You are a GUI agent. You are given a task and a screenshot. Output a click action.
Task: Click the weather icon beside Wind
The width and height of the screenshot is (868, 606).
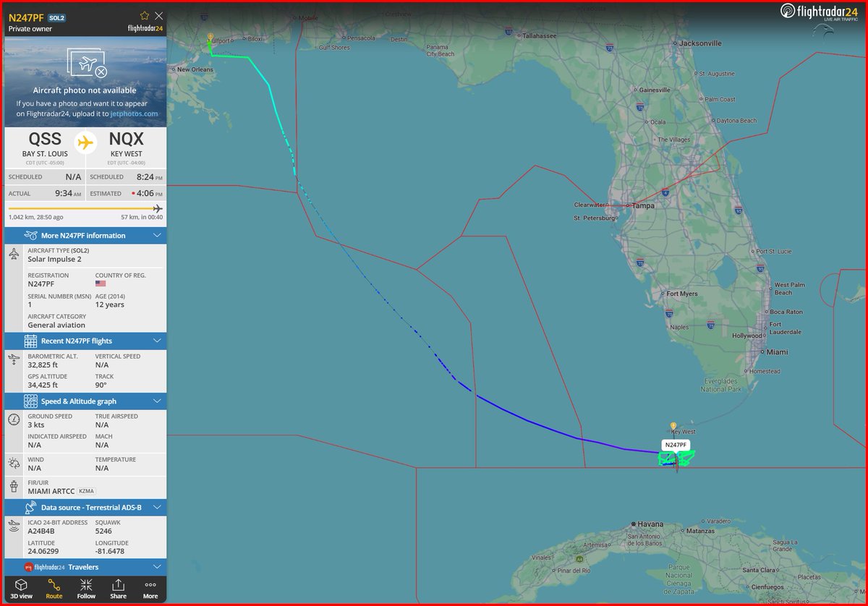pyautogui.click(x=14, y=464)
